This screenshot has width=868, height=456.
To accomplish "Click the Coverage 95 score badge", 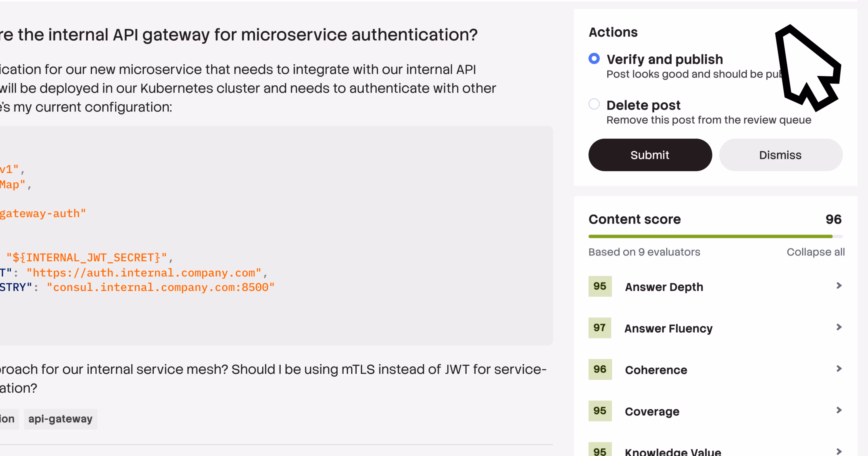I will click(x=600, y=411).
